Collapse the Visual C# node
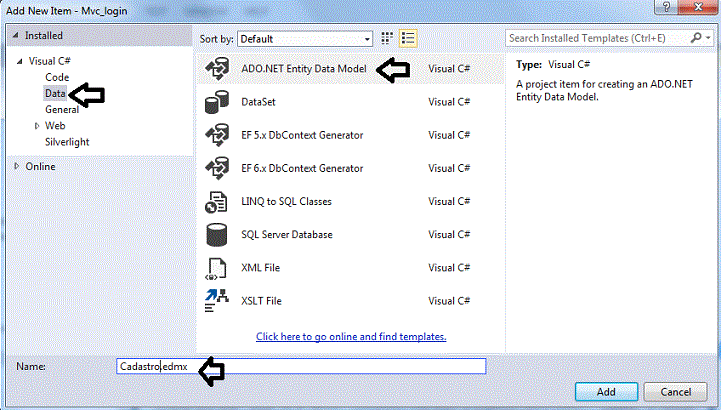The width and height of the screenshot is (721, 410). coord(20,61)
